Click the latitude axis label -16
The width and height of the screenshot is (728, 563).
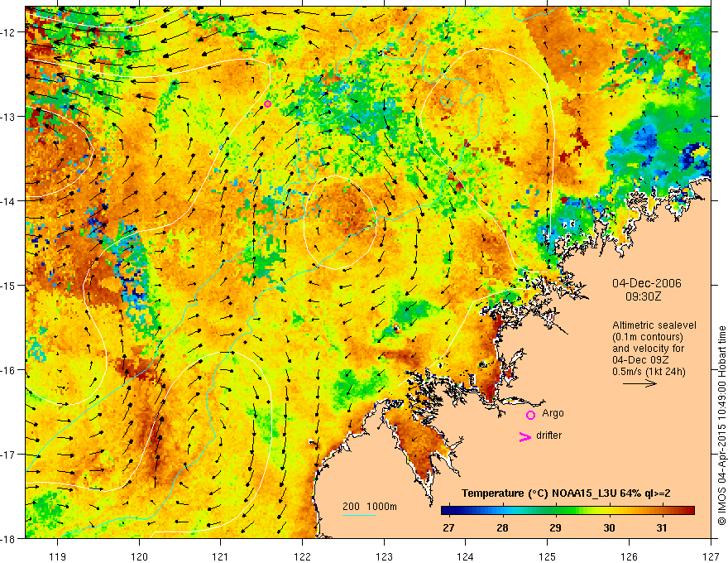9,370
